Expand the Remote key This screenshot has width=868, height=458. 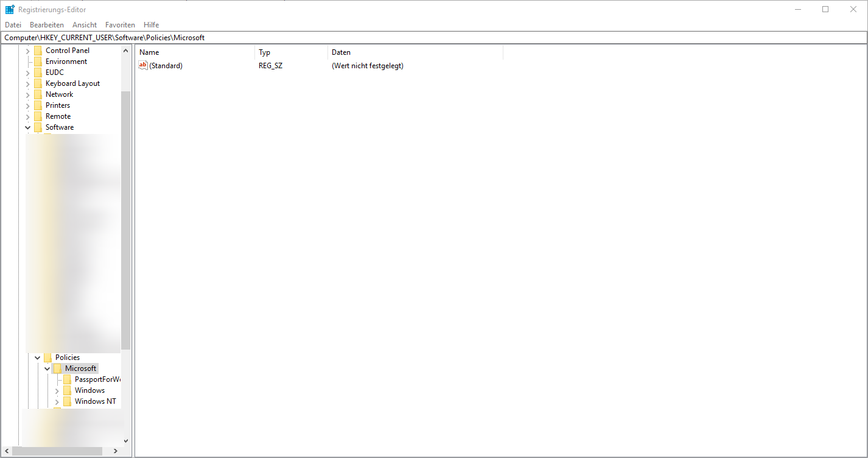tap(27, 116)
